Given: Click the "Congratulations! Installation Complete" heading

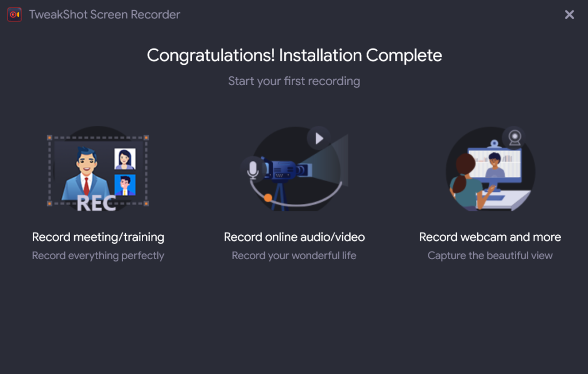Looking at the screenshot, I should [295, 56].
